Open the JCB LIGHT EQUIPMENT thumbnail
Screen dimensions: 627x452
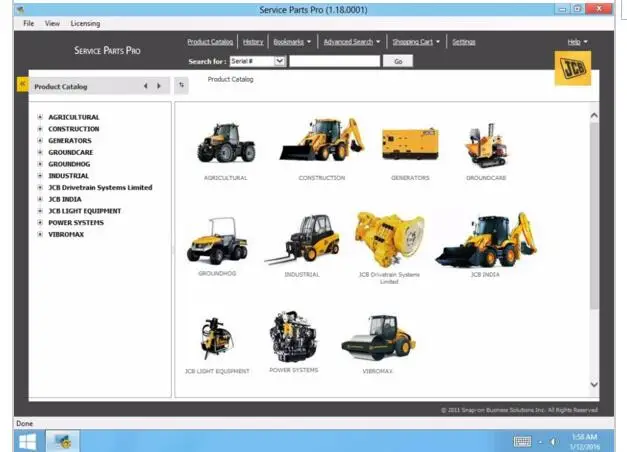point(217,338)
